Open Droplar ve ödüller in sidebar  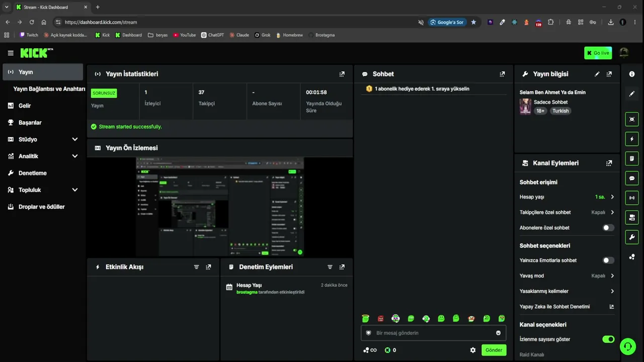click(x=43, y=207)
